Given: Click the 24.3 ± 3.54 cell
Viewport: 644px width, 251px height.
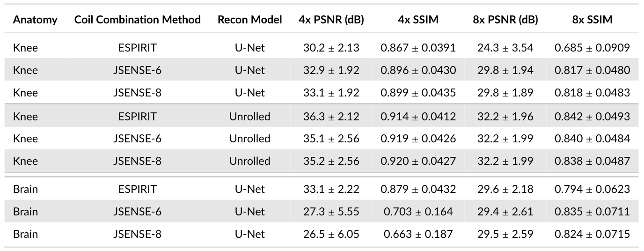Looking at the screenshot, I should pyautogui.click(x=505, y=47).
